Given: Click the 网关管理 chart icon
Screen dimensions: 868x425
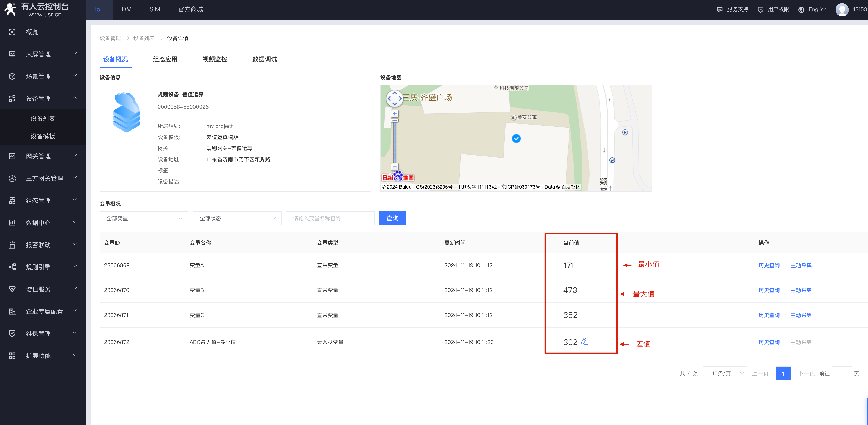Looking at the screenshot, I should tap(12, 156).
